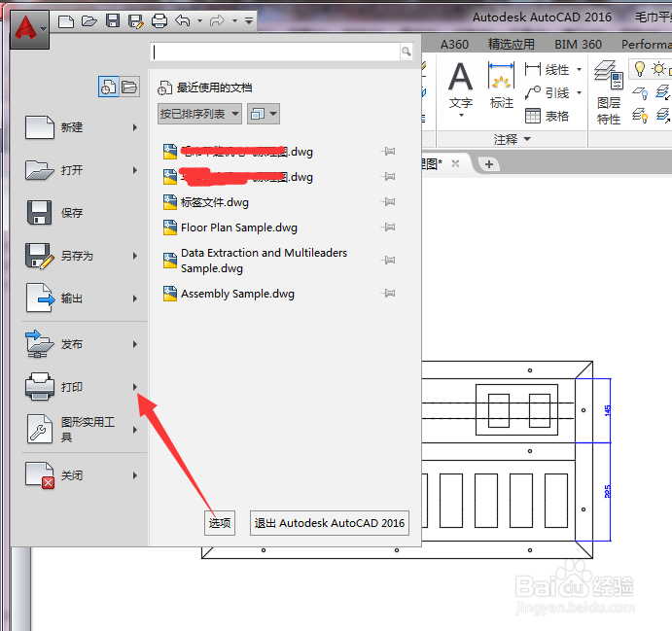Open 图层特性 layer properties
This screenshot has height=631, width=672.
[609, 92]
